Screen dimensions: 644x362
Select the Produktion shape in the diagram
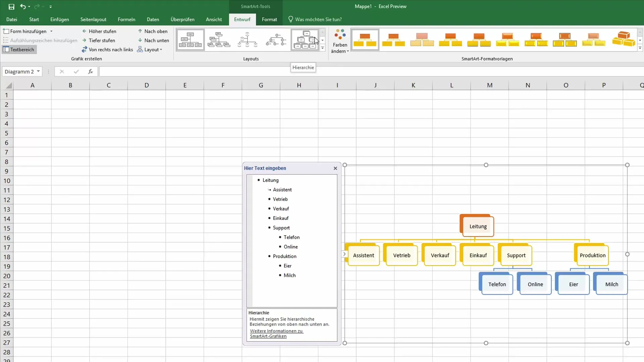593,255
